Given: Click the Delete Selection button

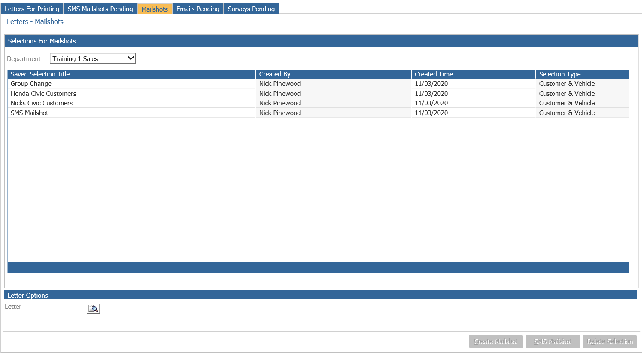Looking at the screenshot, I should (610, 342).
